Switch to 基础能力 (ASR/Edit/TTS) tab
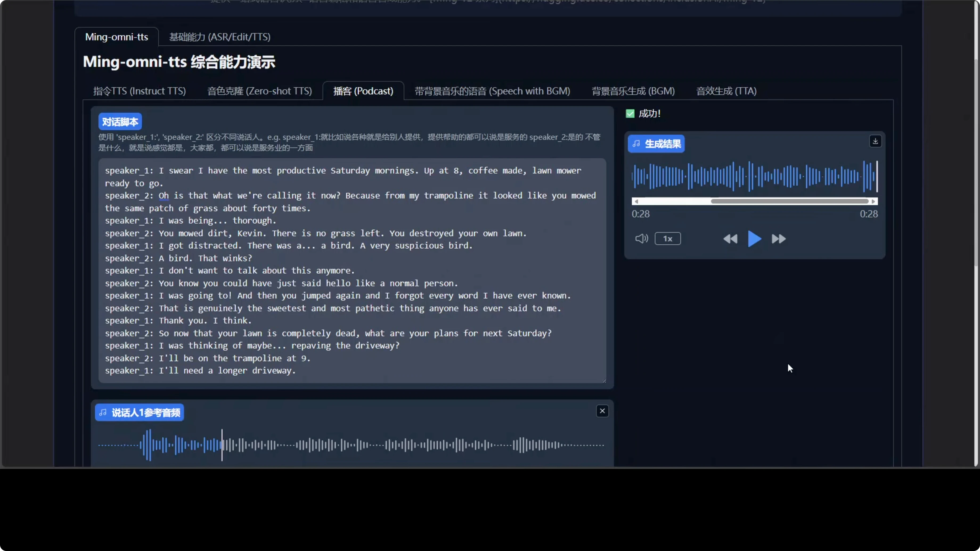 (x=219, y=37)
